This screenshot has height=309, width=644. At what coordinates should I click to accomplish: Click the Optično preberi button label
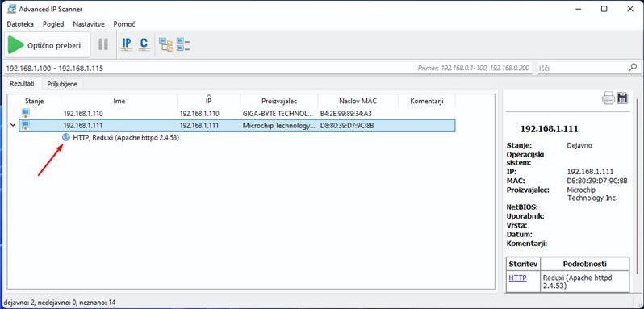[x=54, y=45]
